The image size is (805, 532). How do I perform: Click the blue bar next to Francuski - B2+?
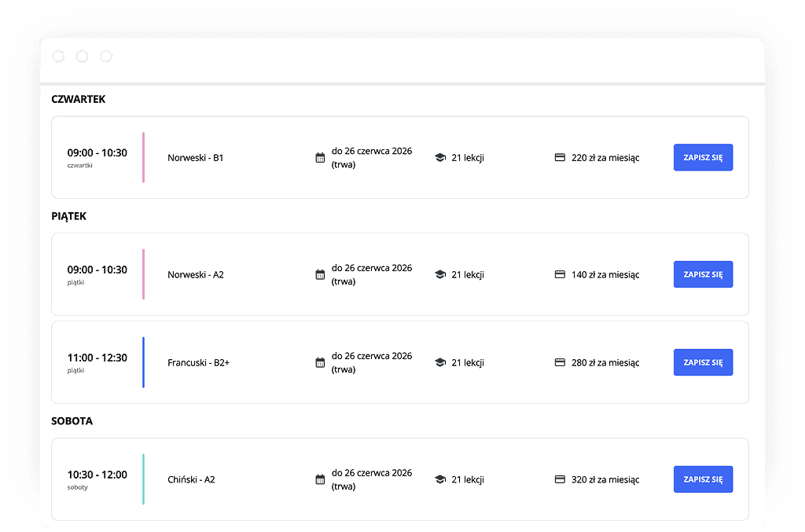143,362
